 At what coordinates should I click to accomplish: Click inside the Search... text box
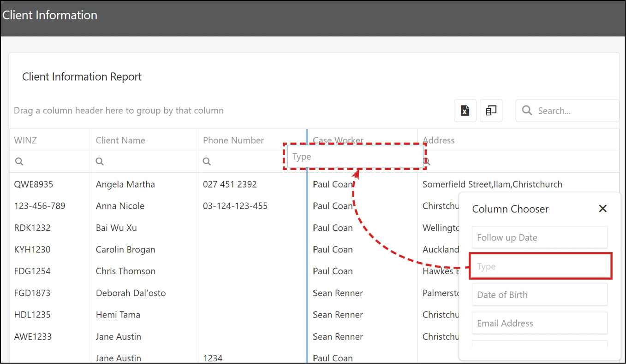[x=567, y=111]
